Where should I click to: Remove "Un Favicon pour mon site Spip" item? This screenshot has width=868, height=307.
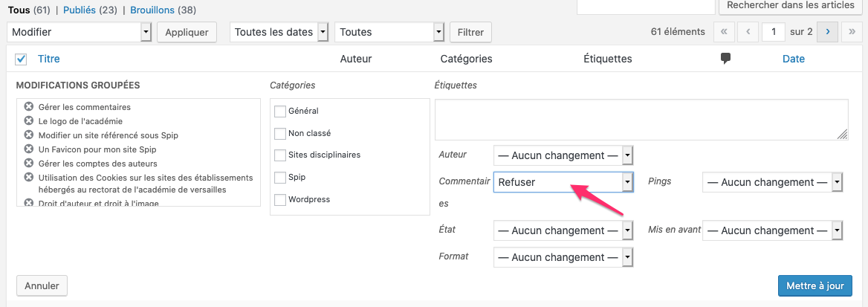pyautogui.click(x=29, y=149)
